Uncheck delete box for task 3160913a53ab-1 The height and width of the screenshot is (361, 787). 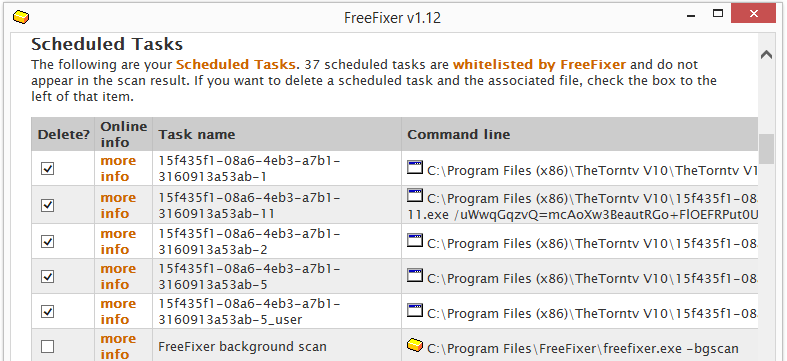coord(47,169)
